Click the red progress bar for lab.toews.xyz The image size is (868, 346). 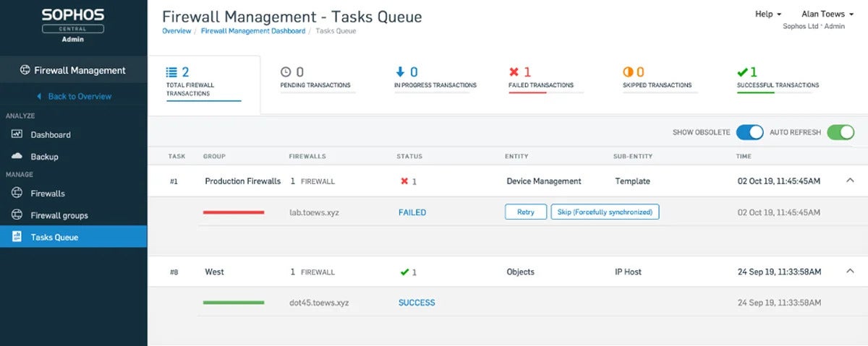point(234,212)
